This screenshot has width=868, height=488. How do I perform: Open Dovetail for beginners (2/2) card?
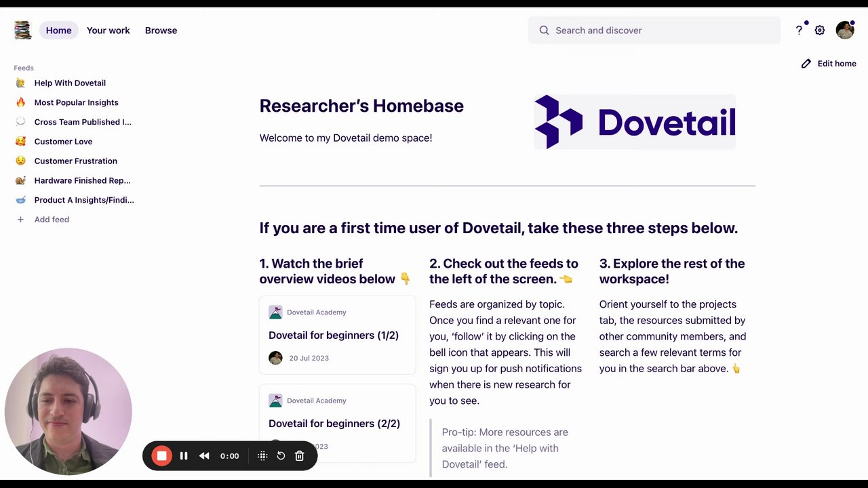tap(337, 423)
